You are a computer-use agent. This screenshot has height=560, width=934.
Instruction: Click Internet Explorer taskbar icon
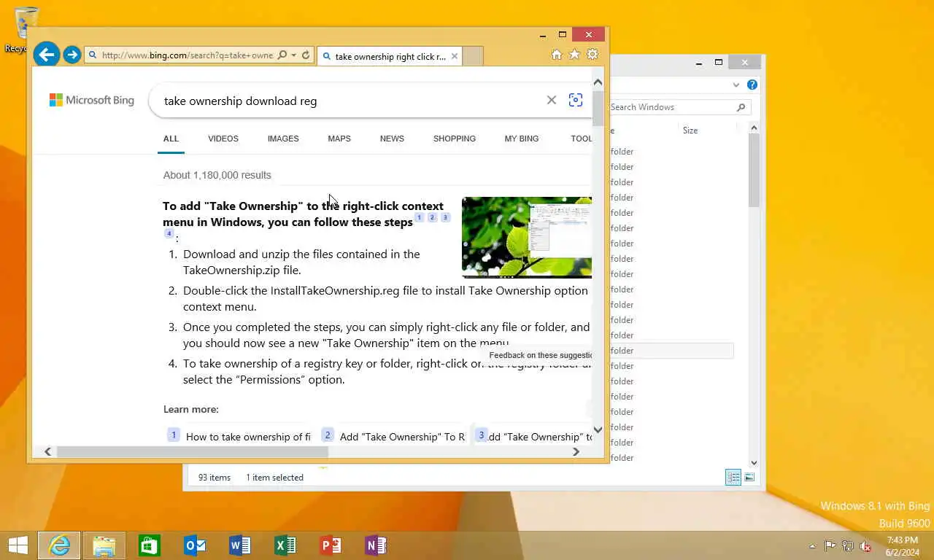pos(59,545)
